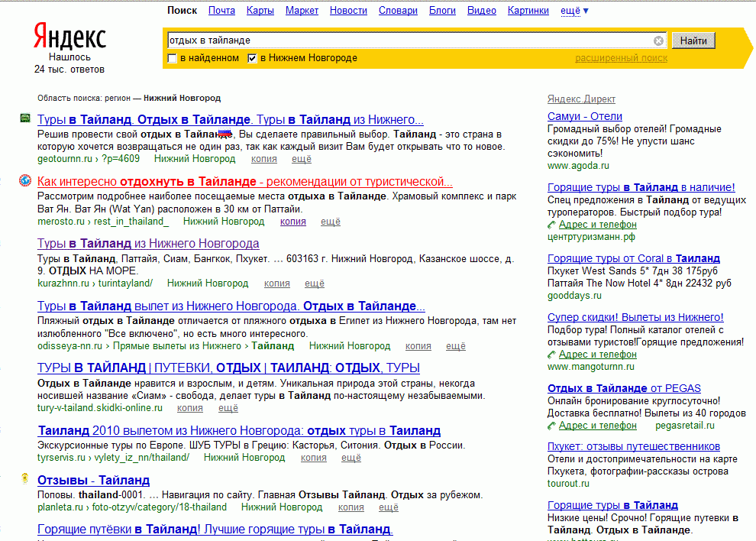Screen dimensions: 756x541
Task: Clear the search query with the X icon
Action: click(x=658, y=40)
